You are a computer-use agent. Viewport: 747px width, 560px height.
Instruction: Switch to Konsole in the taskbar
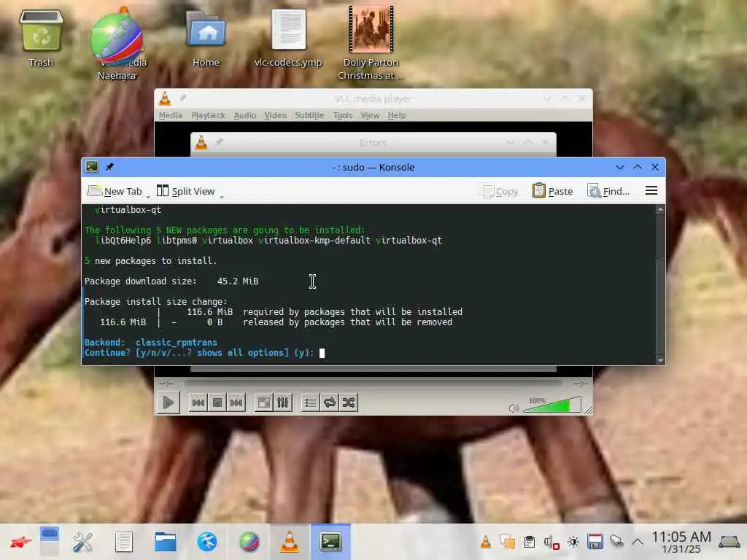tap(330, 542)
